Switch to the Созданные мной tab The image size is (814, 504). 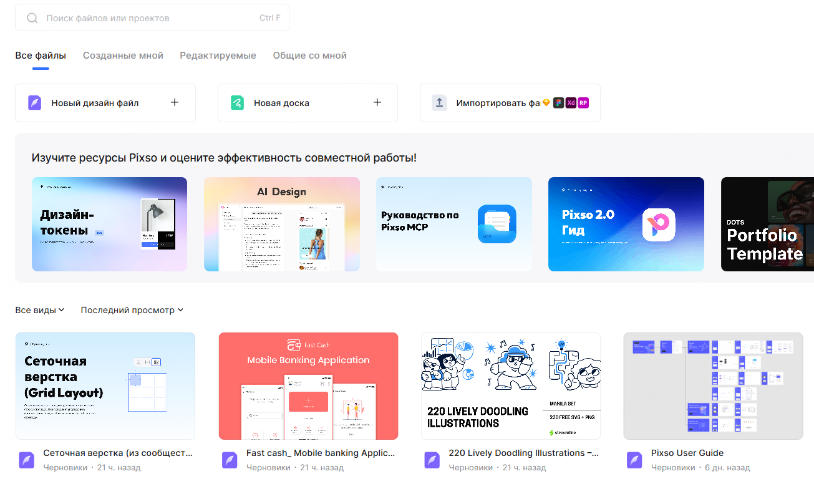pyautogui.click(x=123, y=56)
